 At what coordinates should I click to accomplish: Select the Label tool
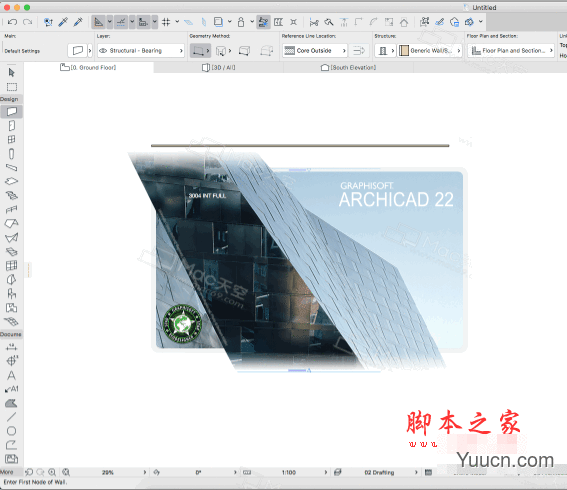coord(12,389)
